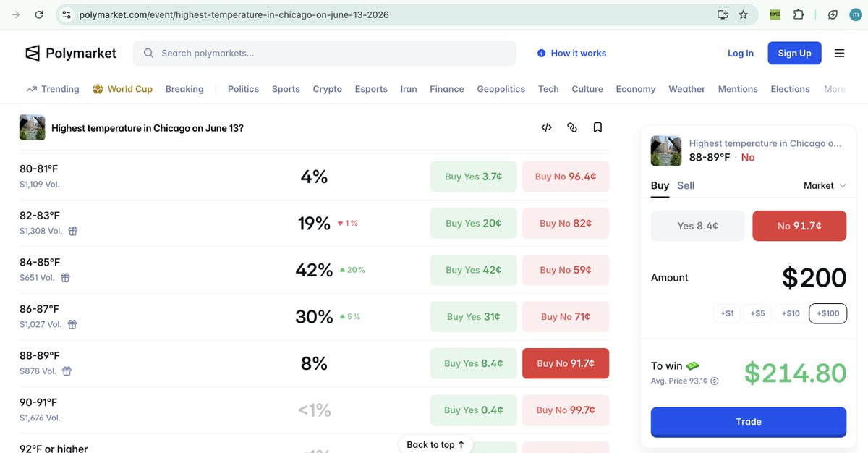Click Buy No 59¢ for 84-85°F

coord(566,270)
